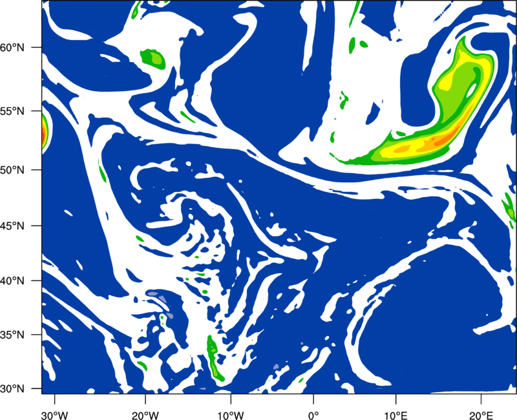Screen dimensions: 517x420
Task: Click the 35°N latitude label
Action: (x=12, y=335)
